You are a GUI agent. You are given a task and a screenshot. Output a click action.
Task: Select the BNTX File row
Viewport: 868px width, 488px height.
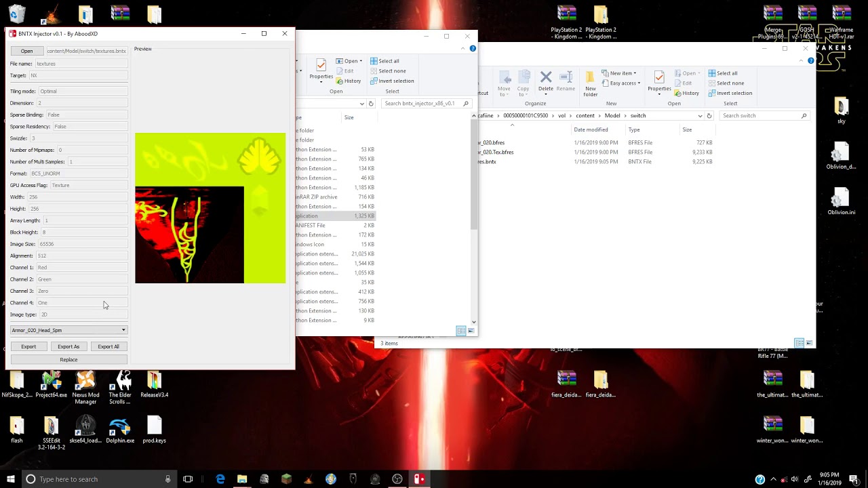595,162
